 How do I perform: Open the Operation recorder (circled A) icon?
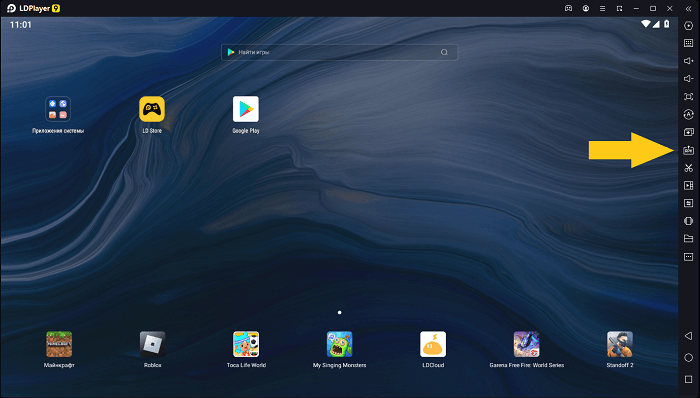688,115
